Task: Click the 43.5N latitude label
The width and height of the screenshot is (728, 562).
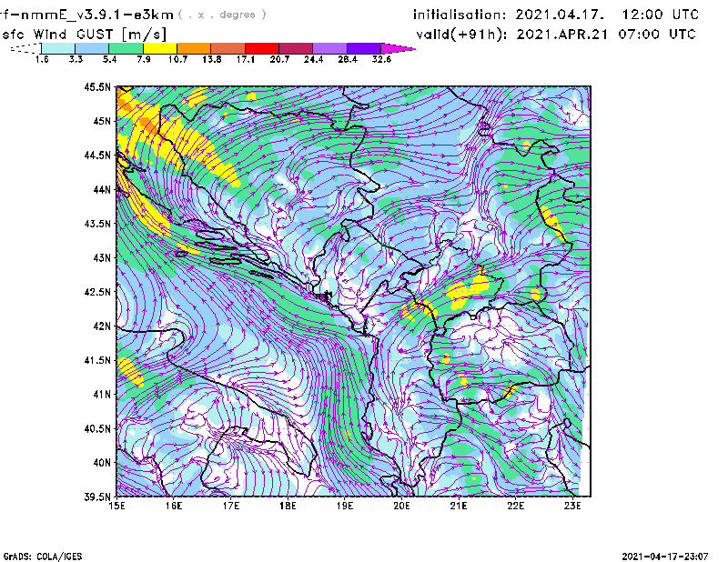Action: [x=98, y=224]
